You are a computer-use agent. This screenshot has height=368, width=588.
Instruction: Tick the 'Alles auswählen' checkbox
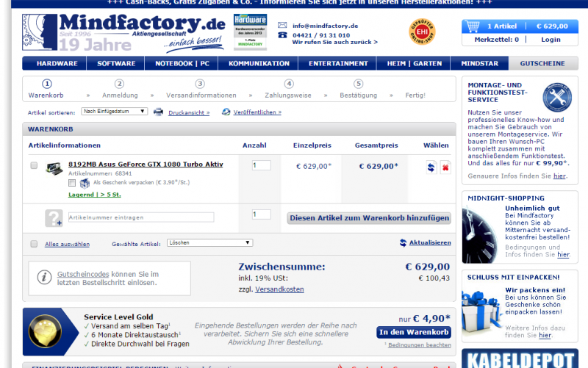(x=34, y=243)
